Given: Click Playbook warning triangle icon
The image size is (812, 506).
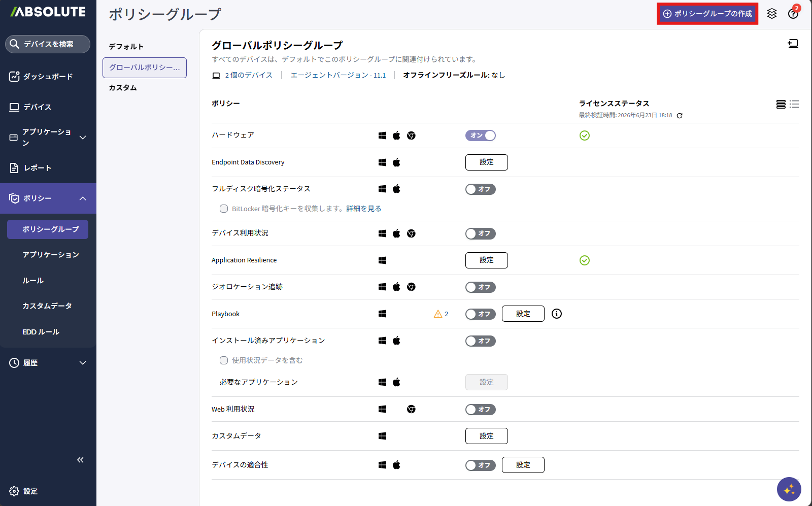Looking at the screenshot, I should point(438,314).
